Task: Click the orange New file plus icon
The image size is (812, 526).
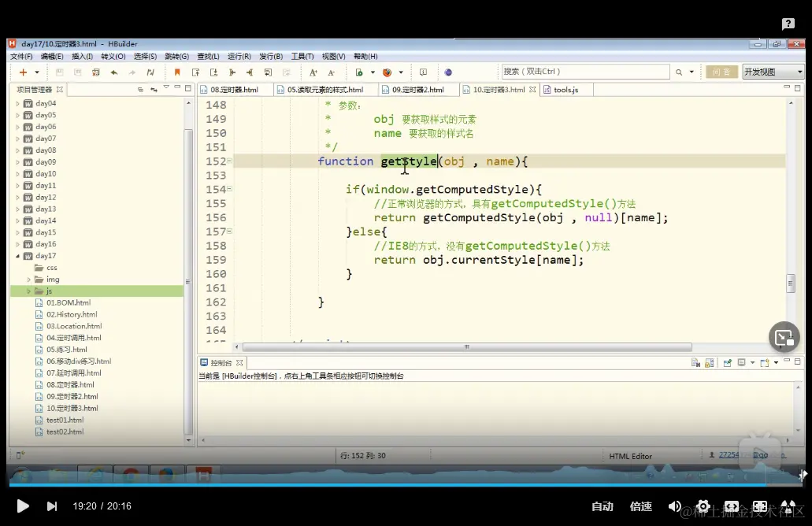Action: [x=23, y=72]
